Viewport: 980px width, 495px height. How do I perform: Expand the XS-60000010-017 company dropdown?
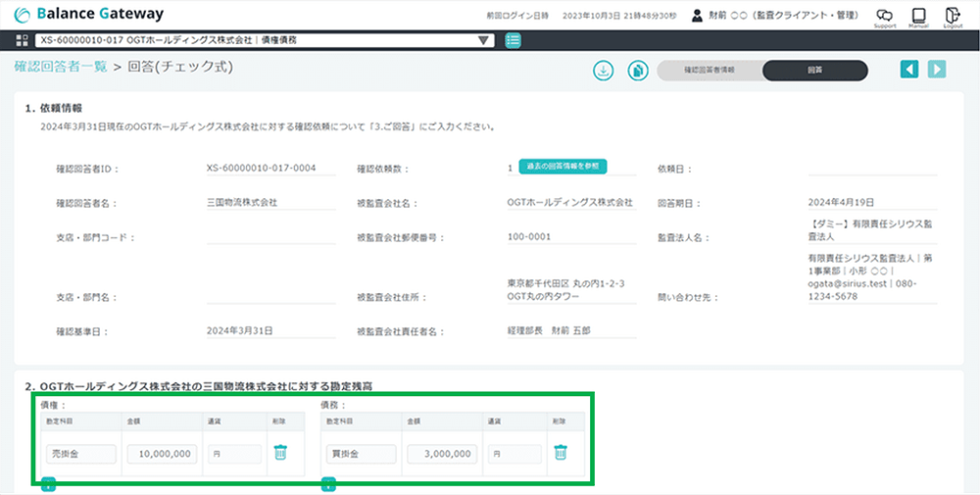(x=483, y=40)
